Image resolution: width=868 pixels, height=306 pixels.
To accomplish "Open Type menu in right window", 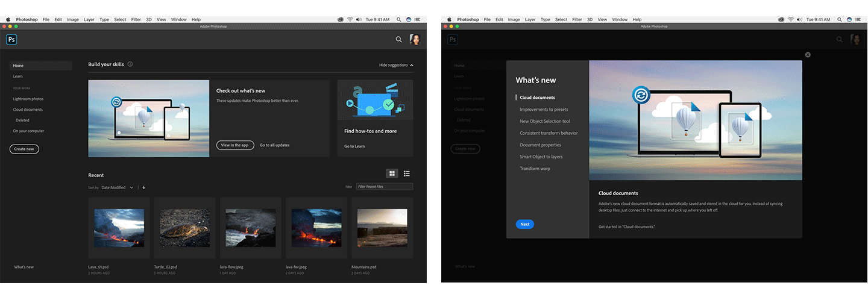I will point(546,19).
